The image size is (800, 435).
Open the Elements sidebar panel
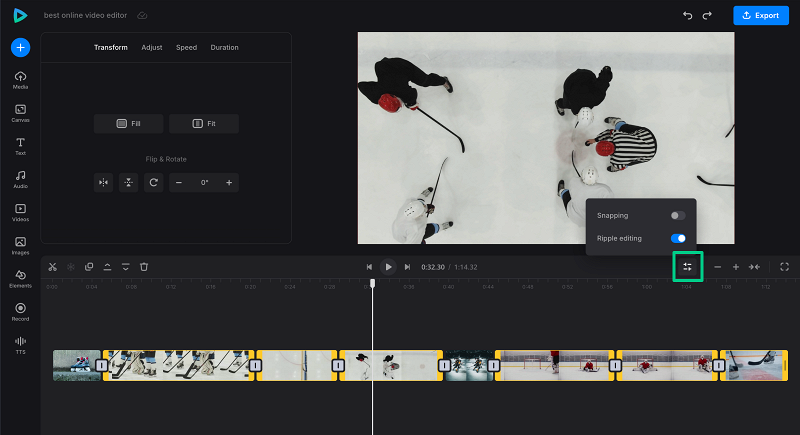coord(20,279)
